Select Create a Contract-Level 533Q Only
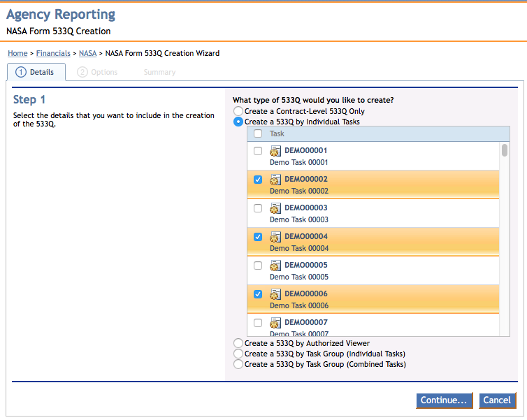Screen dimensions: 527x420 [x=239, y=111]
